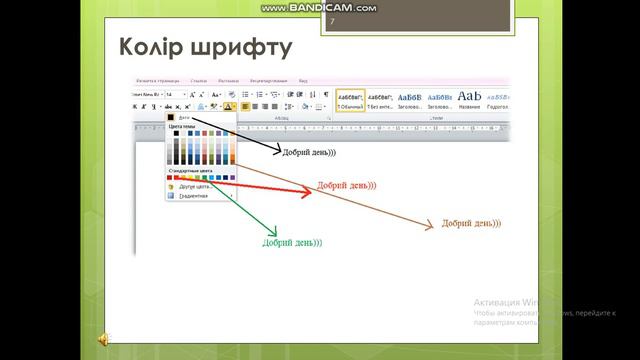Select the Normal (Обычный) style
This screenshot has width=640, height=360.
point(350,100)
